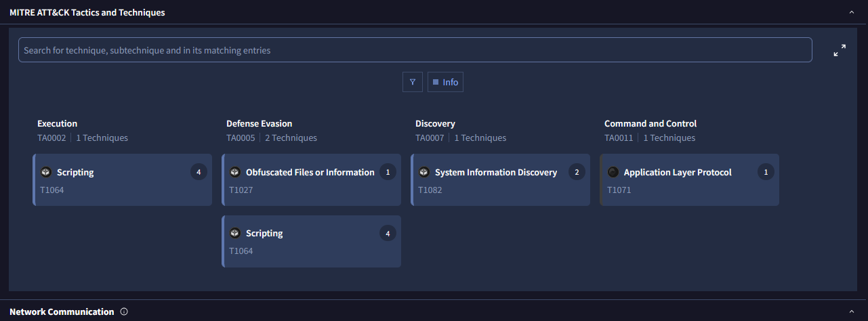Click the Application Layer Protocol circle icon
Image resolution: width=868 pixels, height=321 pixels.
613,172
